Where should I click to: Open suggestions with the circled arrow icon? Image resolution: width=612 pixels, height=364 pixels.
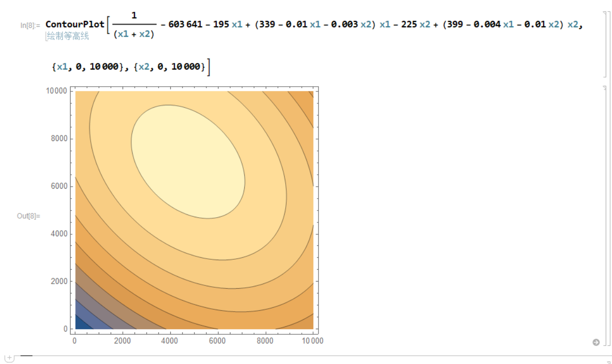coord(595,342)
